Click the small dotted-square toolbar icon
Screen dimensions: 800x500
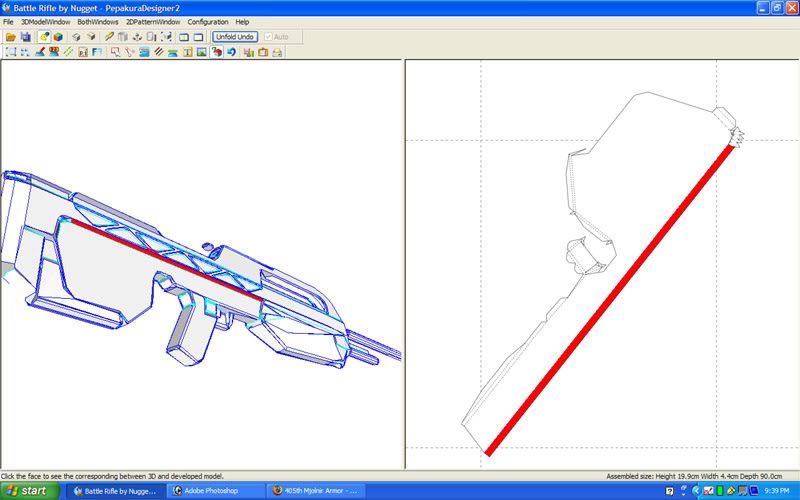point(25,52)
